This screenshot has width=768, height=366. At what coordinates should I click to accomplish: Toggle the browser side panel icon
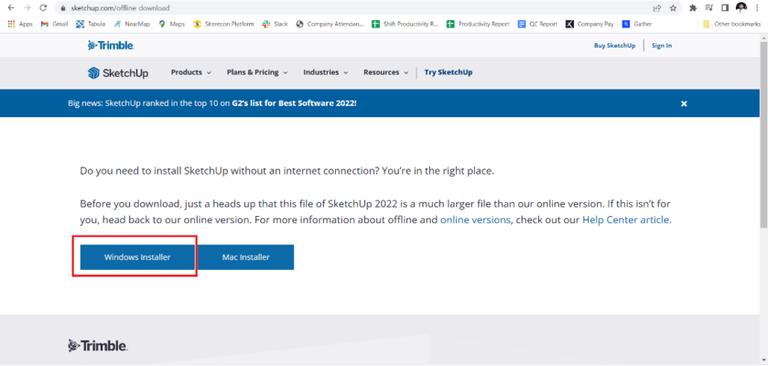pos(725,8)
